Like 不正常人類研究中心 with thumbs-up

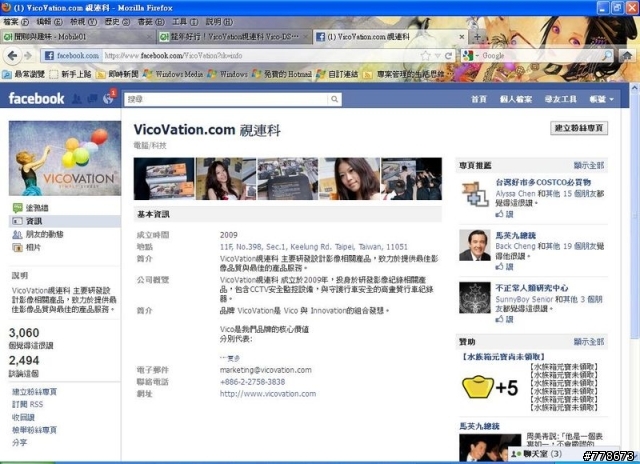coord(504,320)
